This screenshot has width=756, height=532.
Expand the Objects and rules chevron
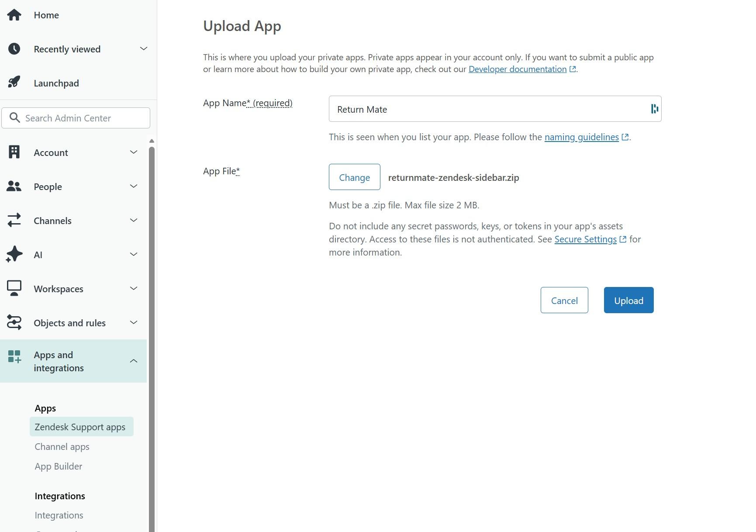(x=134, y=322)
